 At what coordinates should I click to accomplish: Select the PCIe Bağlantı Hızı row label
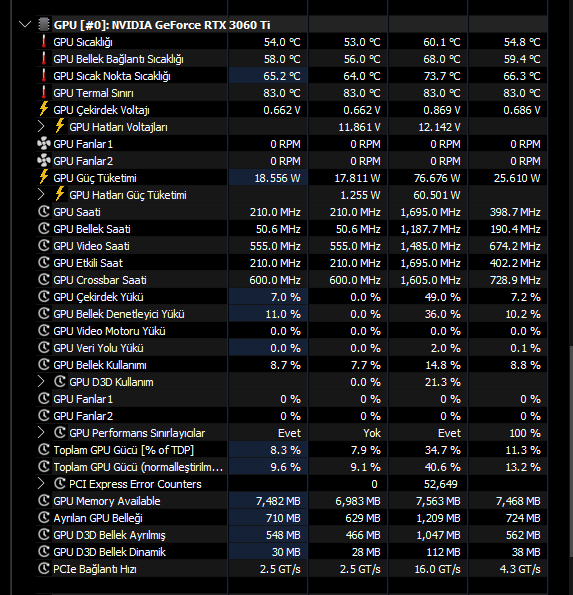pyautogui.click(x=94, y=569)
